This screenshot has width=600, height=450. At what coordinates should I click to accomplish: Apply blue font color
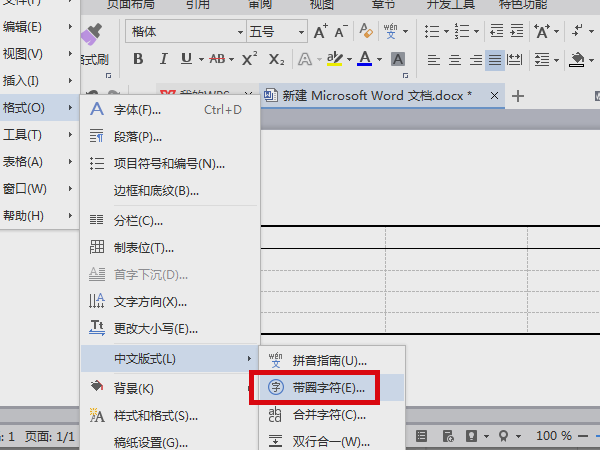(x=365, y=59)
